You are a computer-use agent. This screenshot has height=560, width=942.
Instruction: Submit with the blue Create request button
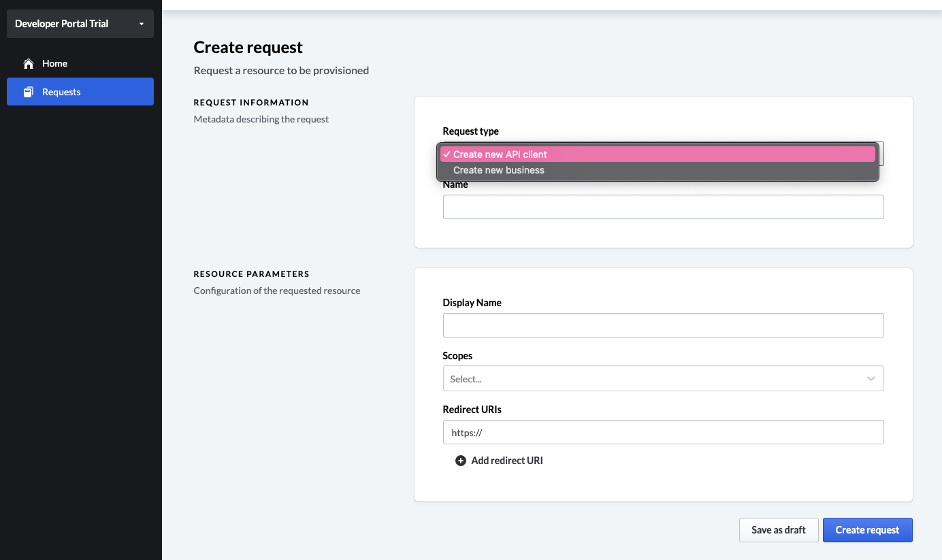pos(867,530)
